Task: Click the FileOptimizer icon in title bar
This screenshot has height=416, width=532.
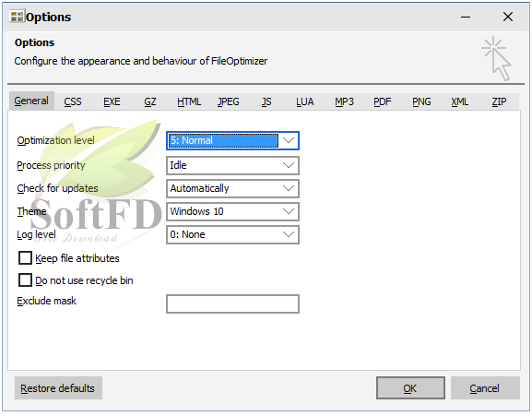Action: (17, 17)
